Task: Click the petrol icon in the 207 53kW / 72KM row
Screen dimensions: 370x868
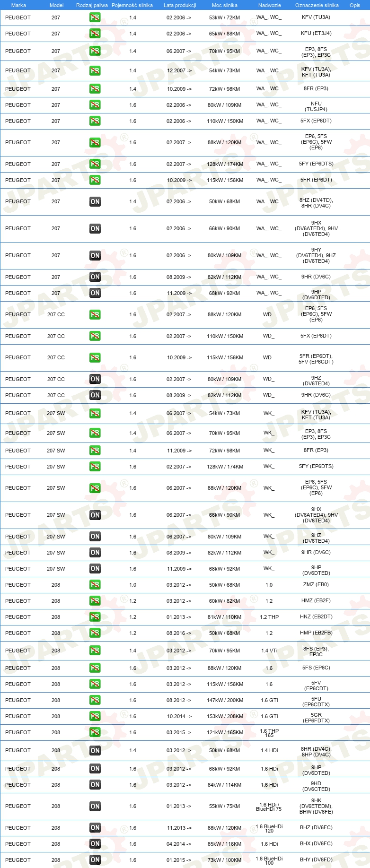Action: tap(95, 17)
